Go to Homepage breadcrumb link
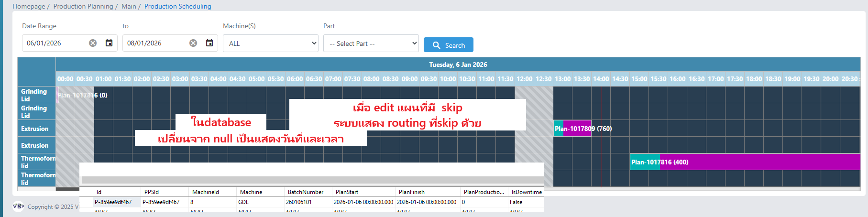This screenshot has height=217, width=868. tap(29, 6)
